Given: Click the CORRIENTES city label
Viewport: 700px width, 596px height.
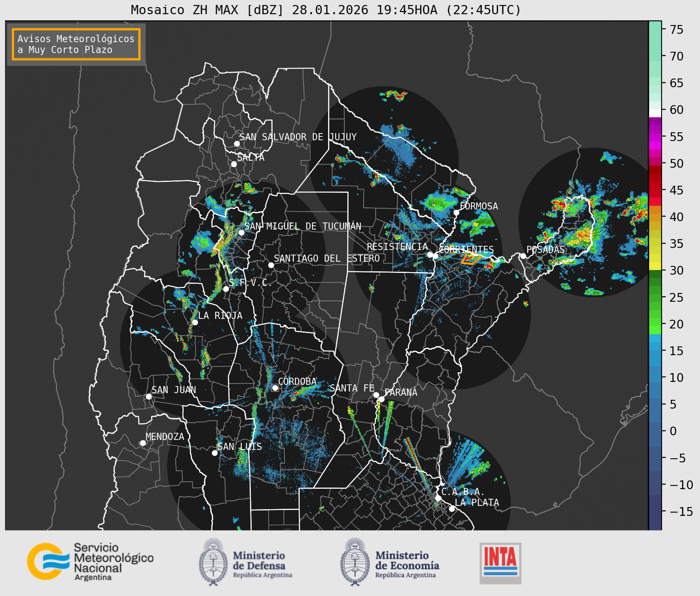Looking at the screenshot, I should 466,250.
